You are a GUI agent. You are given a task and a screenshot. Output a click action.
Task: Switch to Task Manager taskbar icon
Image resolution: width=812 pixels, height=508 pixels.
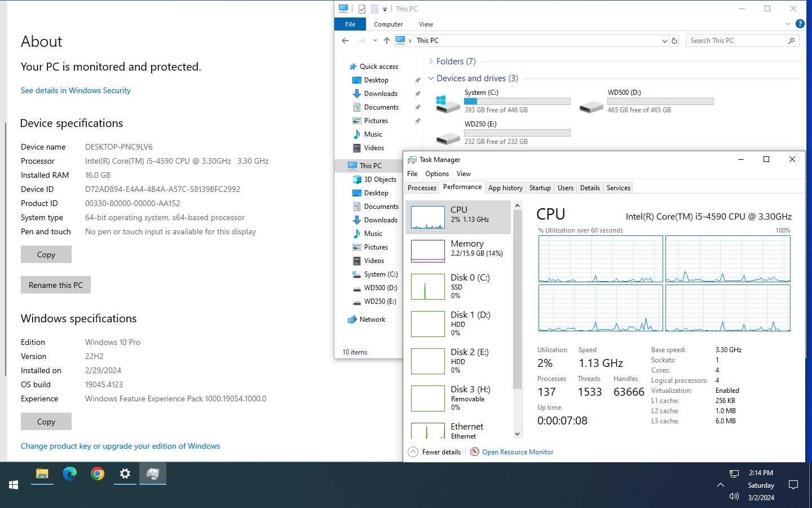pos(153,474)
